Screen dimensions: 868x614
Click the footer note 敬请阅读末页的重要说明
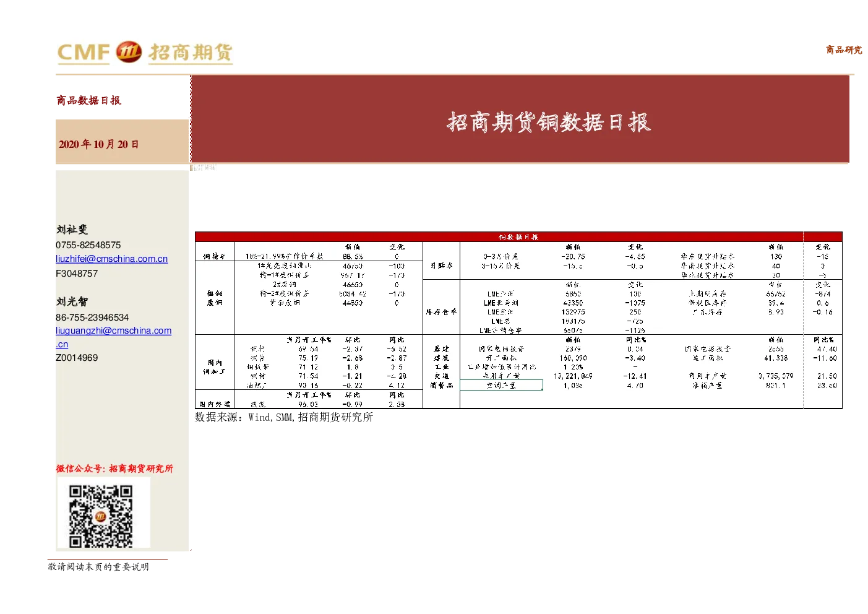(x=98, y=567)
